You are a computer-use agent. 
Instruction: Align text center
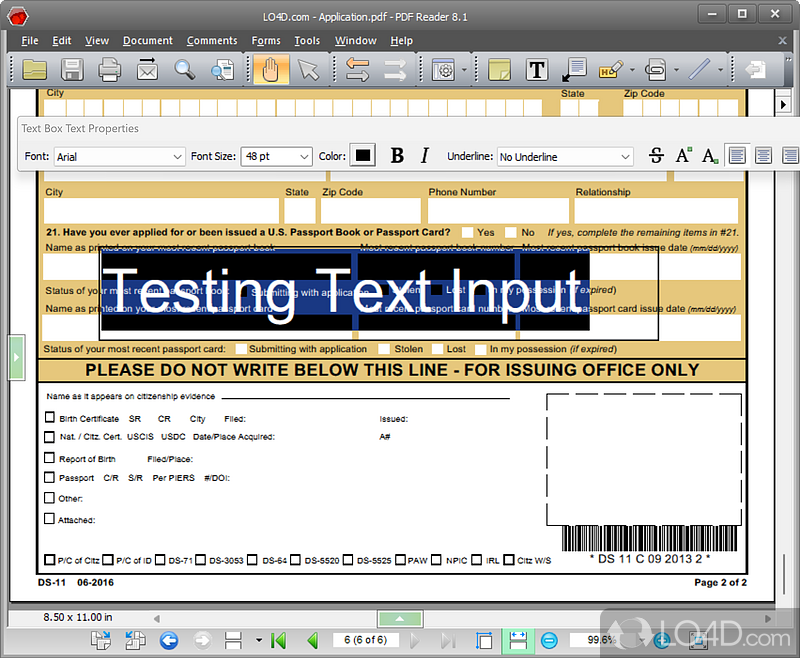763,156
